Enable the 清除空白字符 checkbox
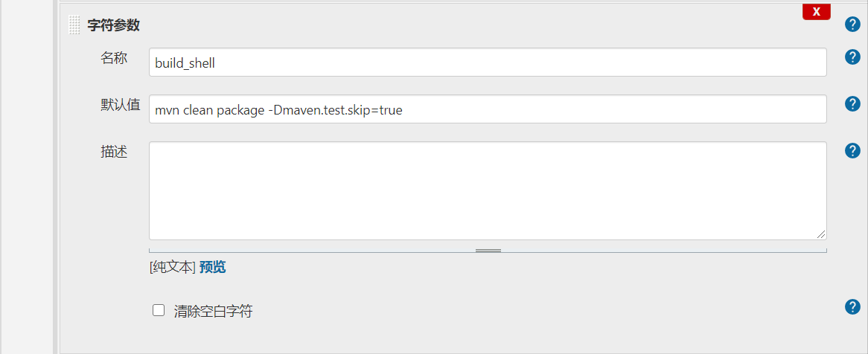868x354 pixels. (159, 309)
